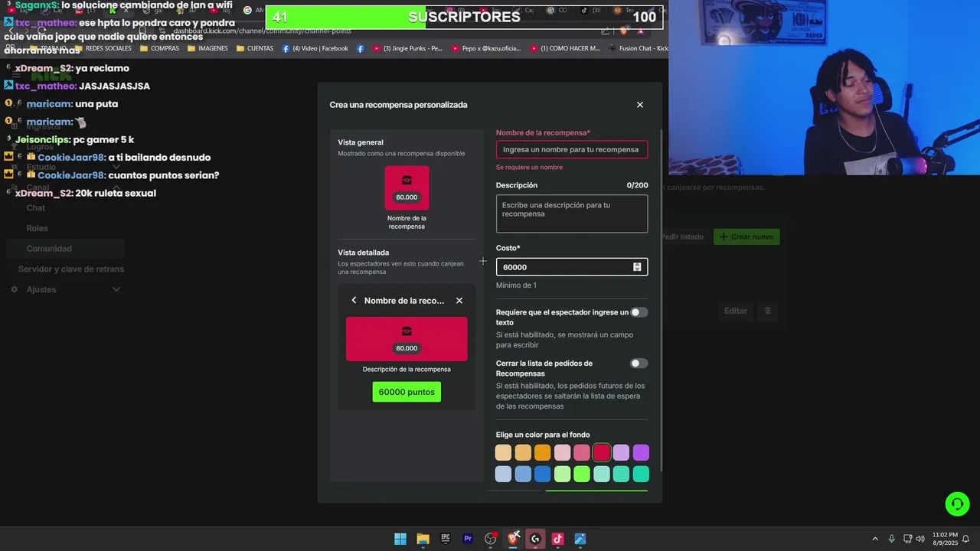Open Logitech G HUB taskbar icon

[535, 539]
